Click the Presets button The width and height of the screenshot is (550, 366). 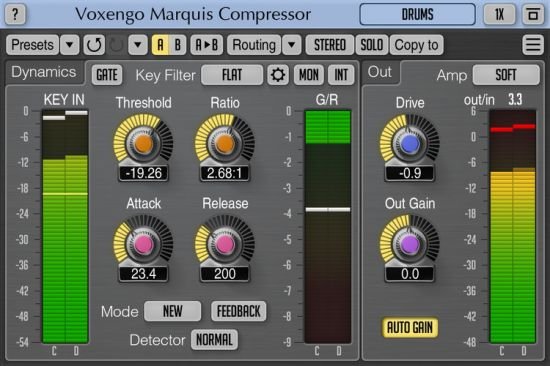click(32, 45)
